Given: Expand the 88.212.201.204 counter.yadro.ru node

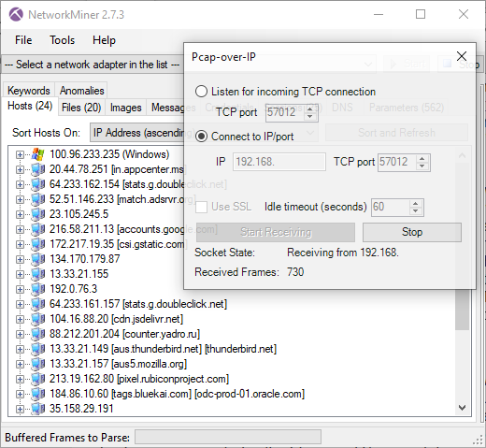Looking at the screenshot, I should 20,334.
